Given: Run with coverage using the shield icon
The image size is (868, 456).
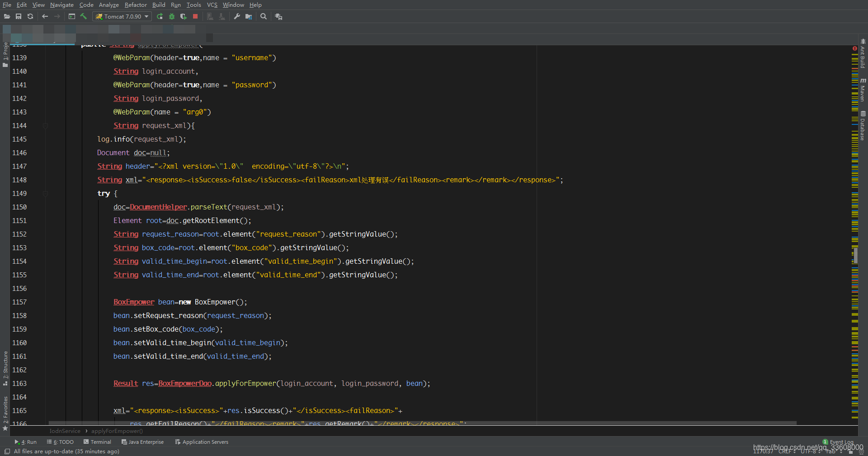Looking at the screenshot, I should point(183,16).
